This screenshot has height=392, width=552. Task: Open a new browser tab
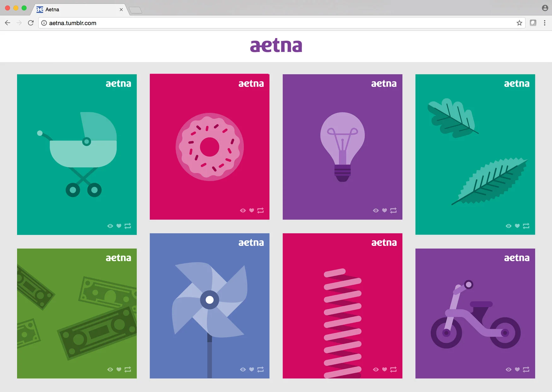tap(136, 10)
